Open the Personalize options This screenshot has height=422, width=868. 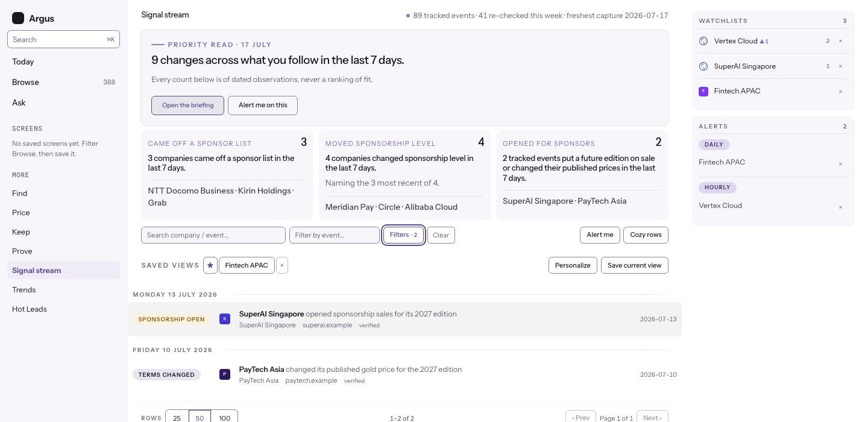[x=573, y=265]
